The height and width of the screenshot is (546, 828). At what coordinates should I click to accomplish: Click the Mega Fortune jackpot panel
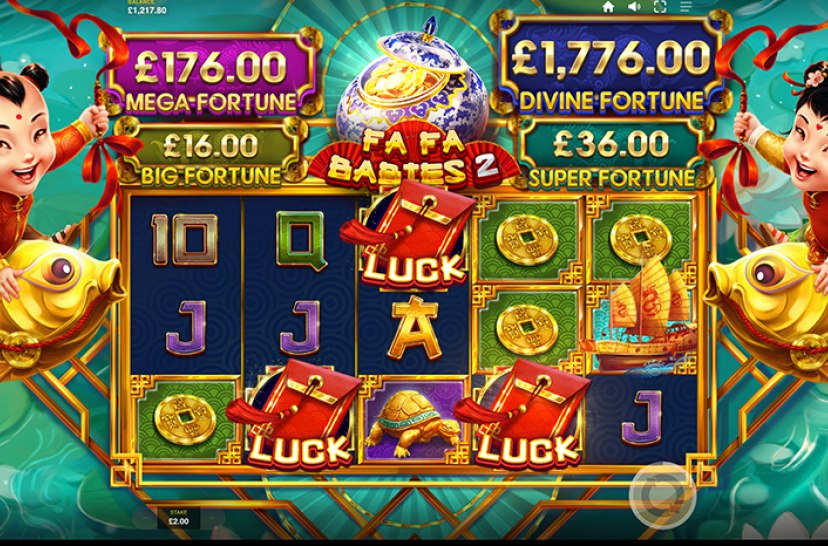[212, 74]
